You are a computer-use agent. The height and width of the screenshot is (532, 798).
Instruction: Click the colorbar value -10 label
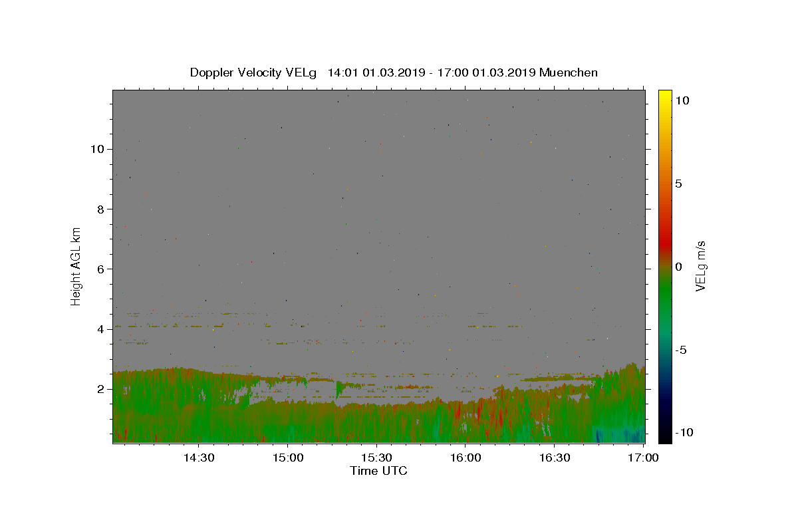(x=684, y=432)
